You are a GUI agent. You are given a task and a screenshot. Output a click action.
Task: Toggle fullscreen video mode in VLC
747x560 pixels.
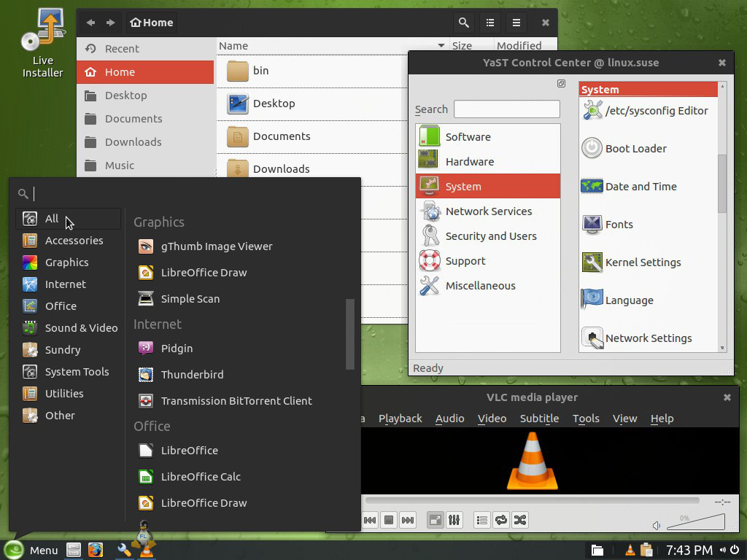(x=435, y=520)
